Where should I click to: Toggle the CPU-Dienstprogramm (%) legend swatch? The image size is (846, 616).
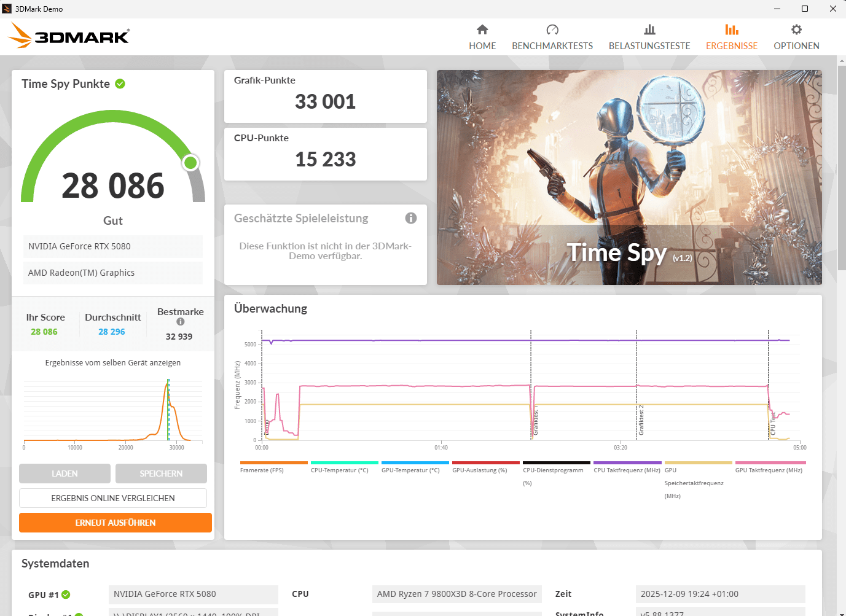tap(557, 463)
